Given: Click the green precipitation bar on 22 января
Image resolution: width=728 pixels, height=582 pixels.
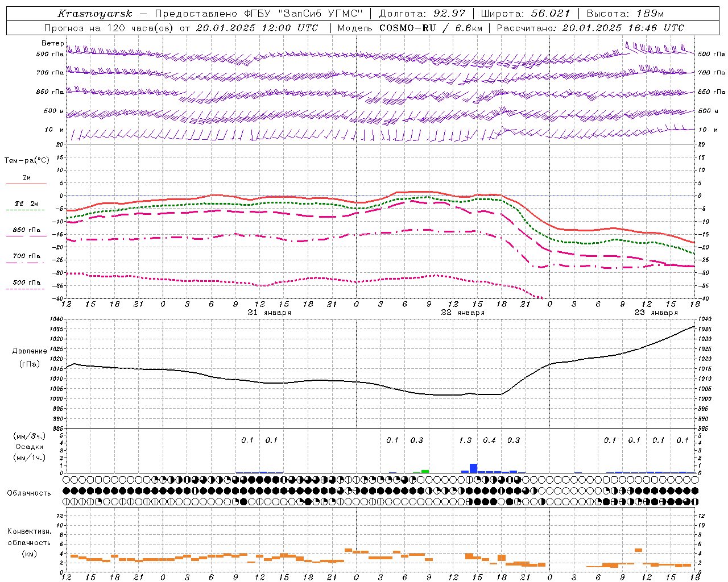Looking at the screenshot, I should [x=425, y=471].
